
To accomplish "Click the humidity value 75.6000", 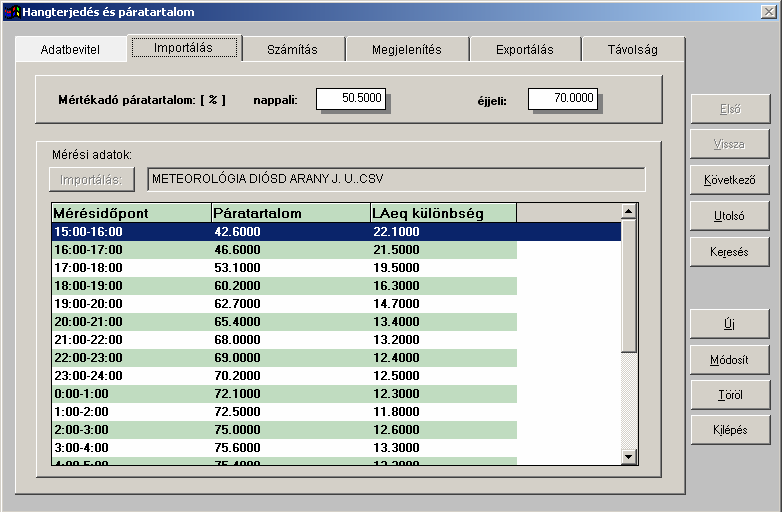I will click(x=237, y=447).
